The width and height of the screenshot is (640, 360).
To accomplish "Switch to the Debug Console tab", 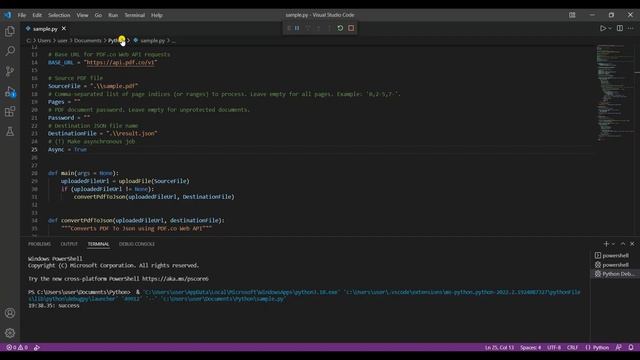I will (137, 244).
